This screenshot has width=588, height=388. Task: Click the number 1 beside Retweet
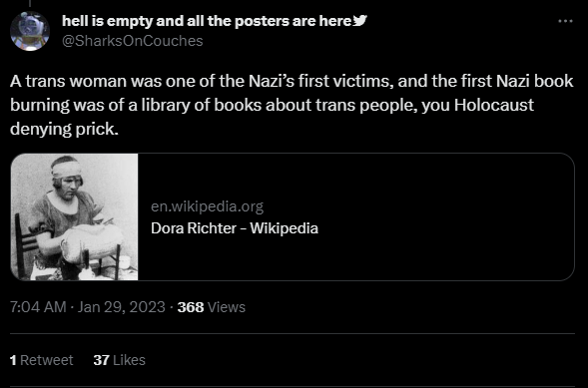14,360
